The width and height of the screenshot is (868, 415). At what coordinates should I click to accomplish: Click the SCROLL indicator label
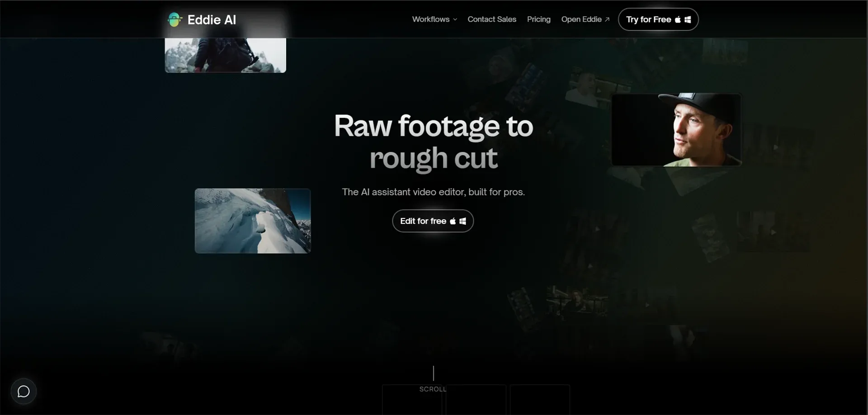pyautogui.click(x=433, y=389)
